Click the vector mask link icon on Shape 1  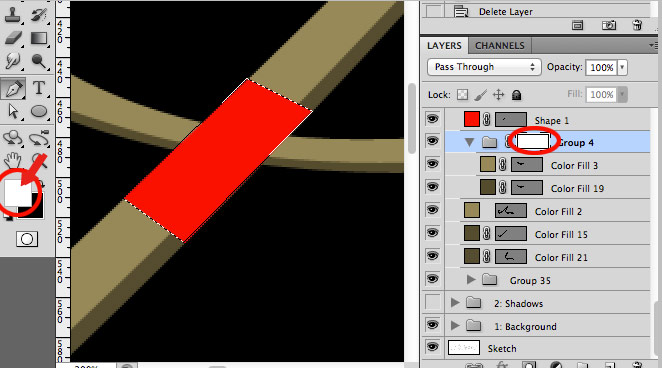pos(487,120)
